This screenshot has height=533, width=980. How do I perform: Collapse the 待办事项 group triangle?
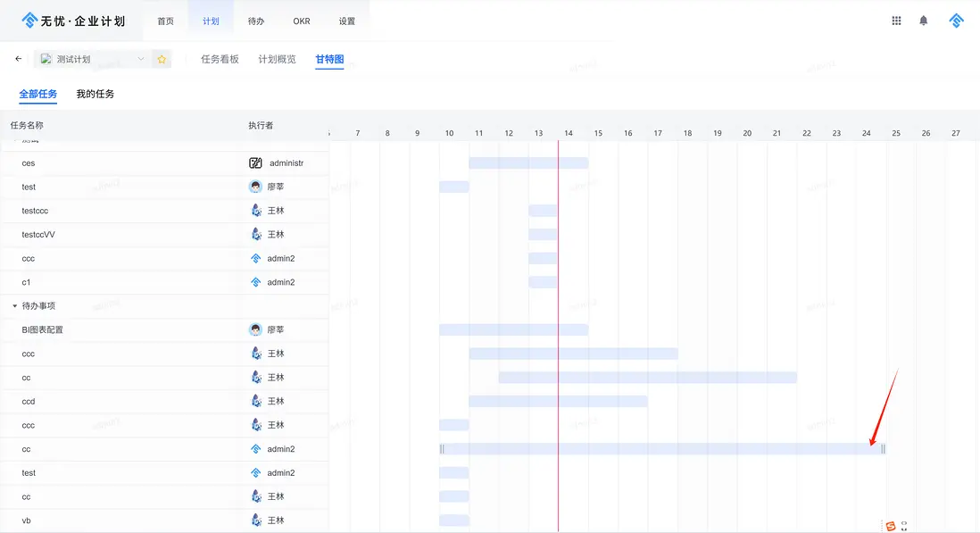14,306
